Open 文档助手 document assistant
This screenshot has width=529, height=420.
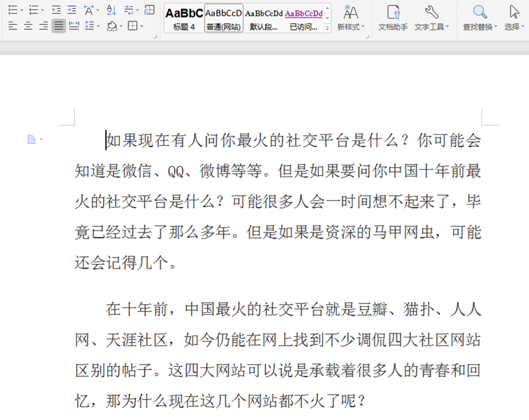tap(393, 18)
